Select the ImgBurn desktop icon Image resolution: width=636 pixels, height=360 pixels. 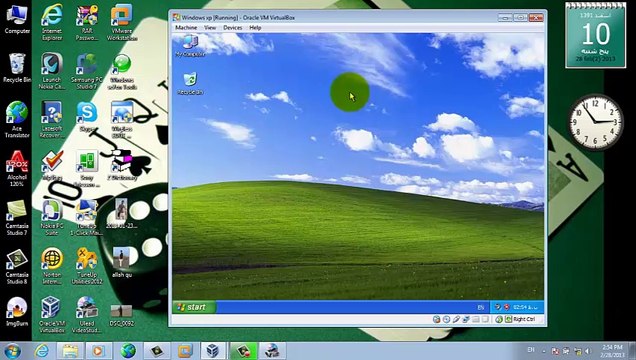(x=17, y=311)
